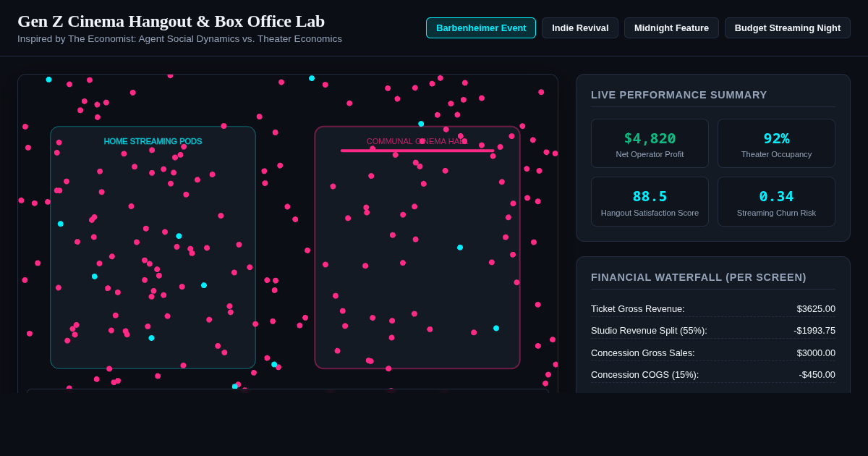
Task: Click the -$450.00 concession COGS amount
Action: coord(817,374)
